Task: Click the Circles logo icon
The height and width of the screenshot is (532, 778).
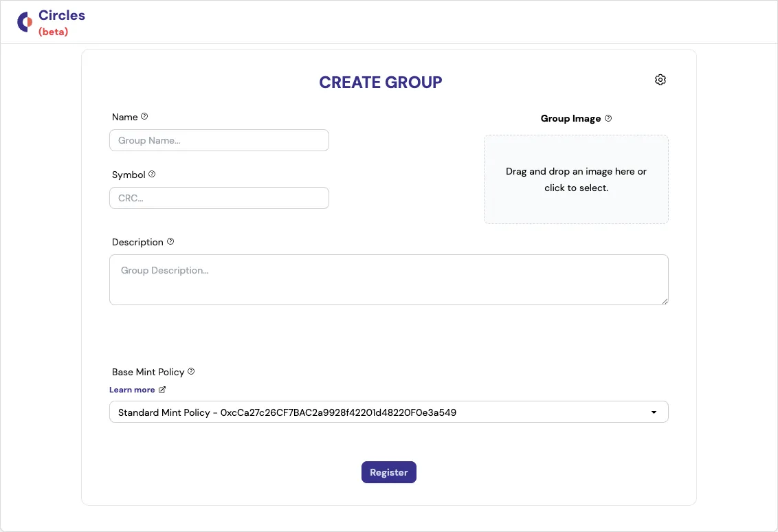Action: pyautogui.click(x=25, y=22)
